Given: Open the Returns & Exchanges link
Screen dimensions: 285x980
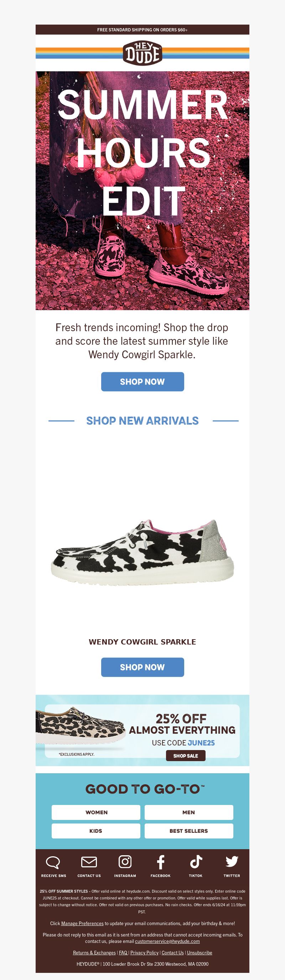Looking at the screenshot, I should click(94, 953).
